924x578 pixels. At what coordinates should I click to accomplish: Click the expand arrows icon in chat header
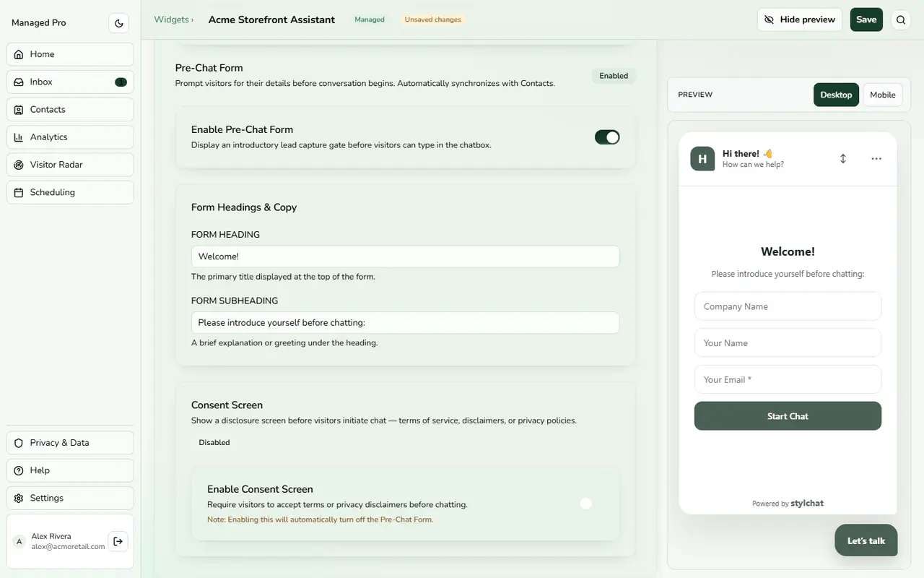(x=843, y=158)
